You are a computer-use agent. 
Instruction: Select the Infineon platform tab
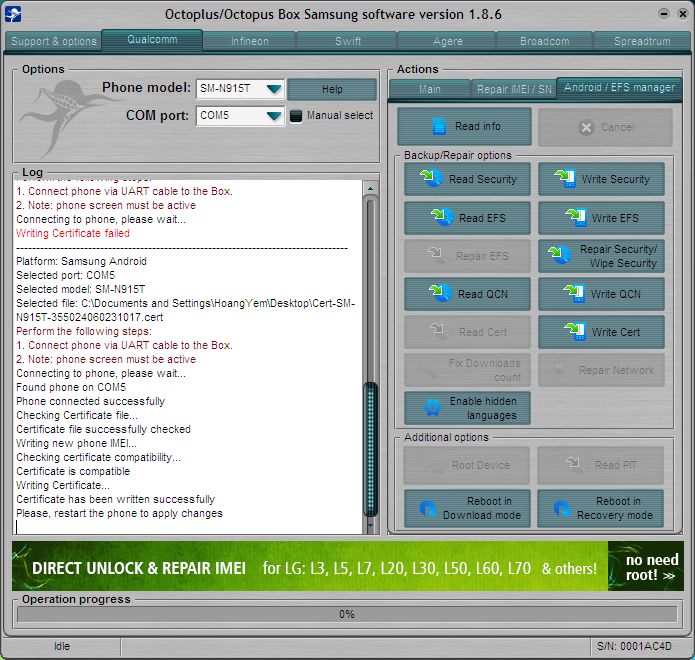coord(250,41)
